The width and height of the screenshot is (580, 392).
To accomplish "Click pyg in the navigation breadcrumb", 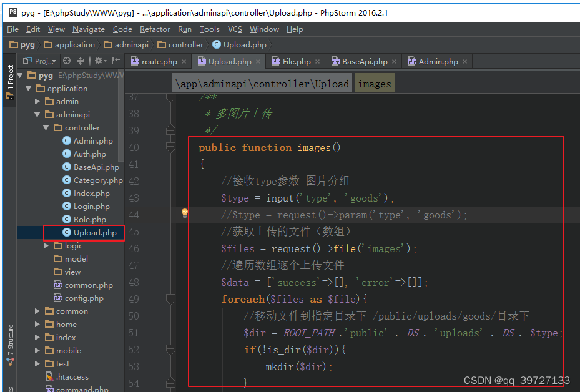I will (x=22, y=45).
